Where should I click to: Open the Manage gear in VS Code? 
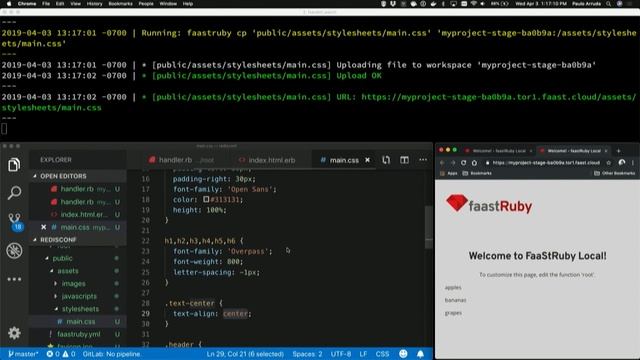coord(14,333)
